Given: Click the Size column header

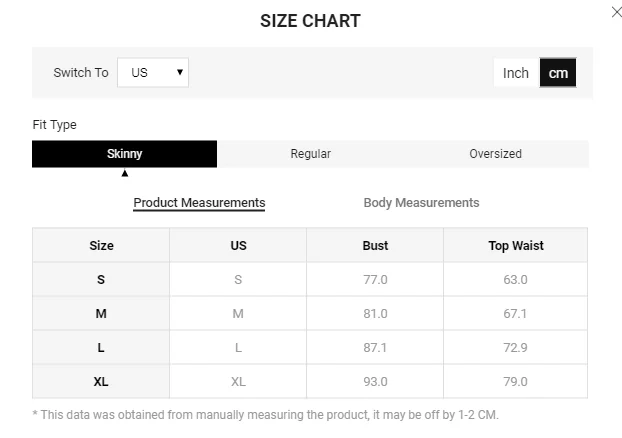Looking at the screenshot, I should (101, 245).
